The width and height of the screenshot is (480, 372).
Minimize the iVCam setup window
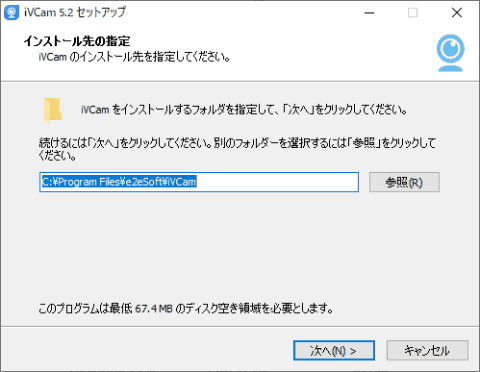tap(369, 13)
